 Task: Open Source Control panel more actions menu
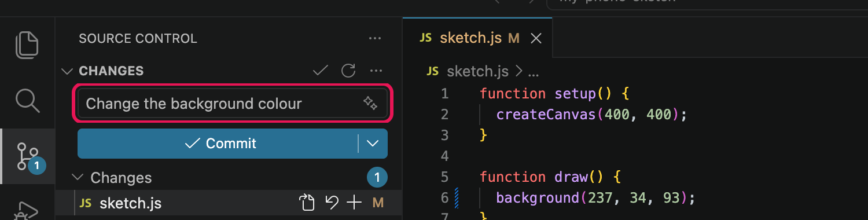pyautogui.click(x=375, y=39)
